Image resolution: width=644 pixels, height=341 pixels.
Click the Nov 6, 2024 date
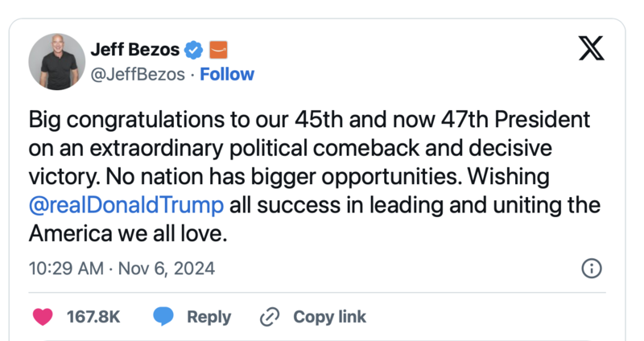click(167, 269)
